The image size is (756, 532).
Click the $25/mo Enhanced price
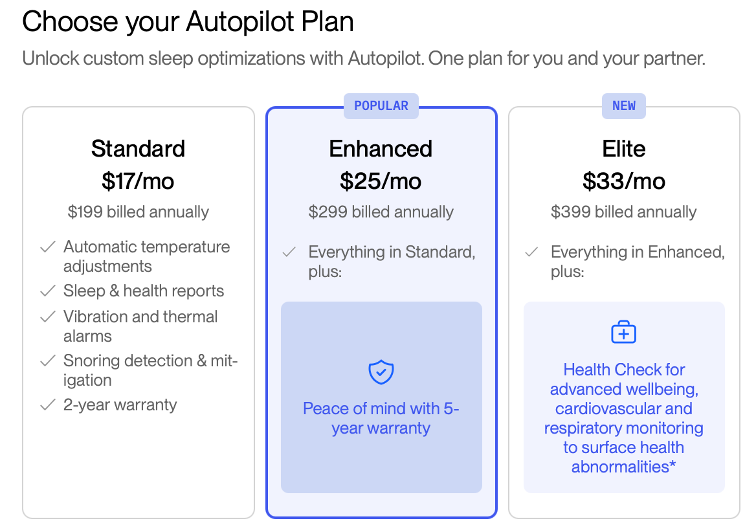381,182
